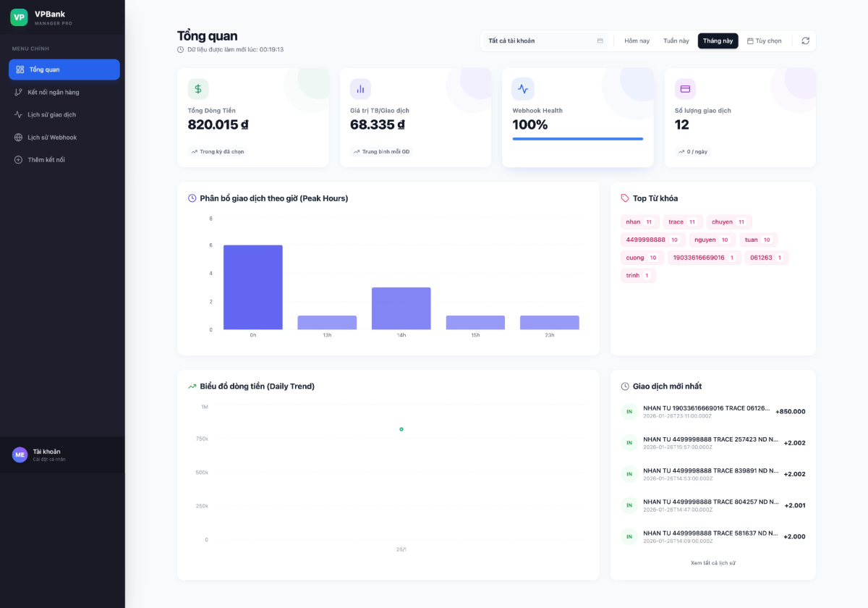Click the Webhook Health progress bar

[577, 139]
